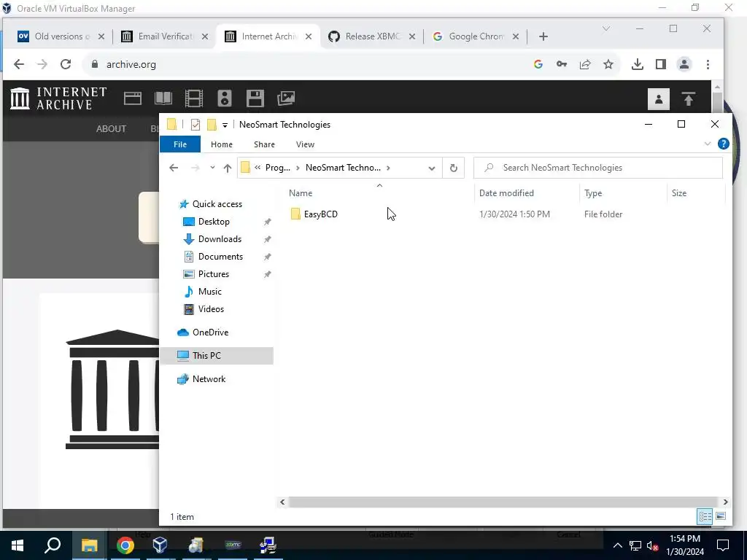Open Chrome tab search dropdown
The image size is (747, 560).
[606, 28]
